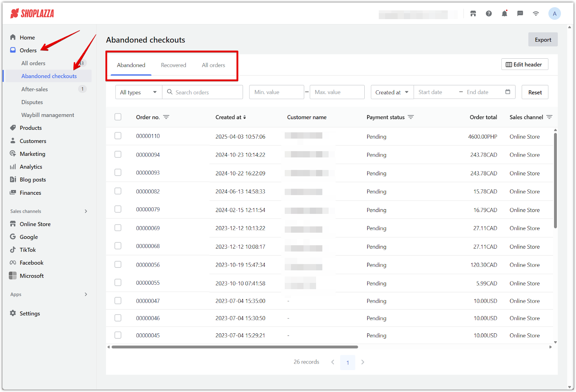Check order 00000069 checkbox
The image size is (576, 392).
pyautogui.click(x=118, y=227)
